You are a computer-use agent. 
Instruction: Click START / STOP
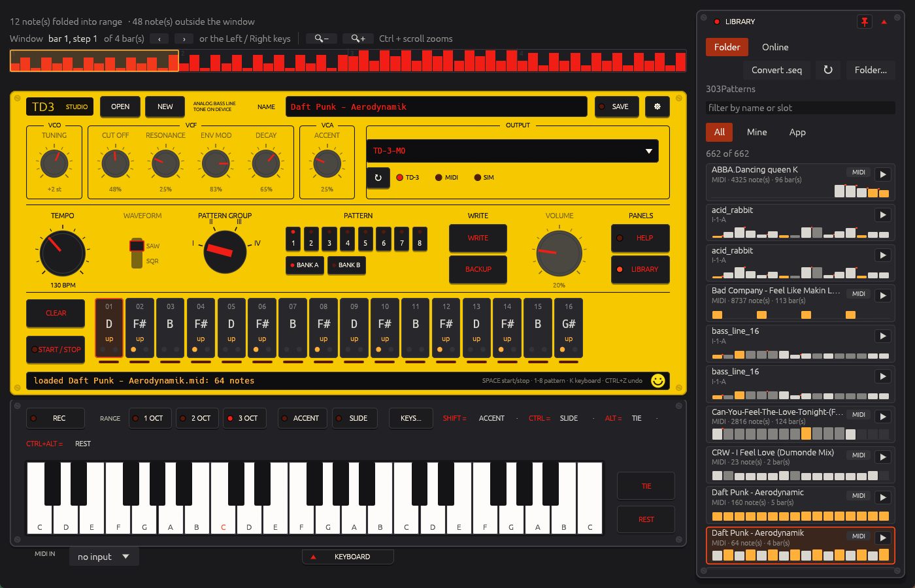(56, 350)
